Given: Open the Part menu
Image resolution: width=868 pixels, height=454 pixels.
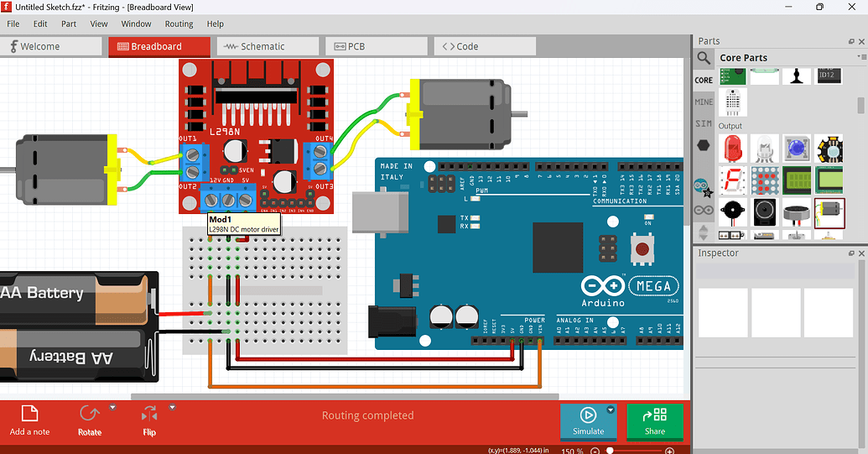Looking at the screenshot, I should 69,23.
